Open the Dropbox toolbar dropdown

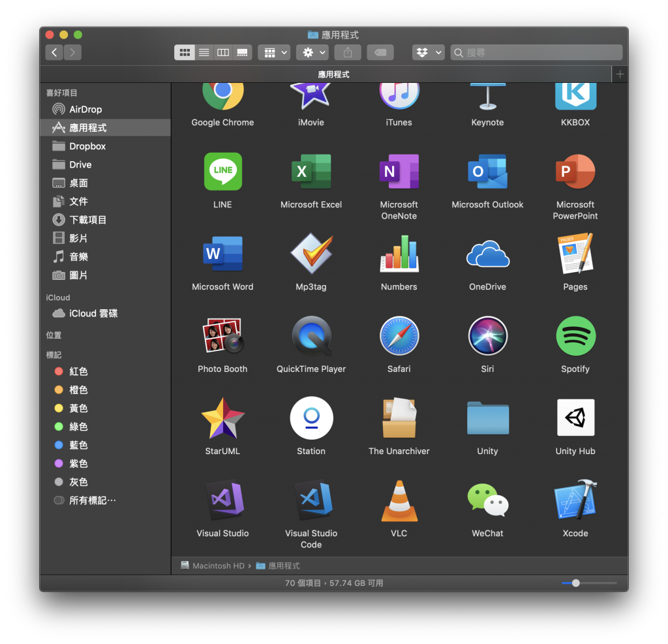point(429,52)
